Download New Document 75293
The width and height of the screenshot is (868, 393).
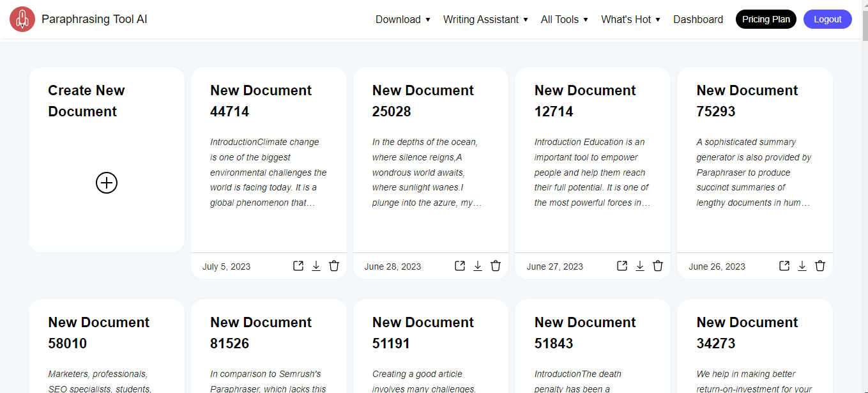tap(802, 266)
